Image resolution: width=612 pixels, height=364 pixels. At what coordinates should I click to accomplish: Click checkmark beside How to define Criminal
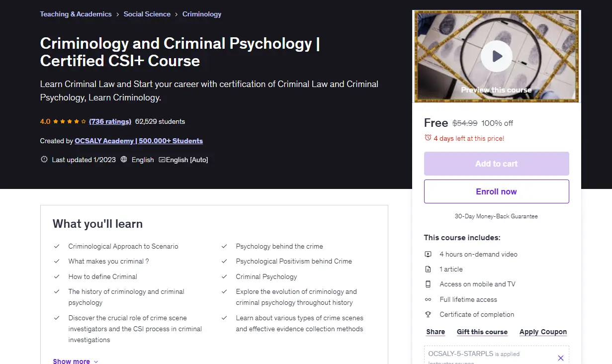[x=57, y=276]
